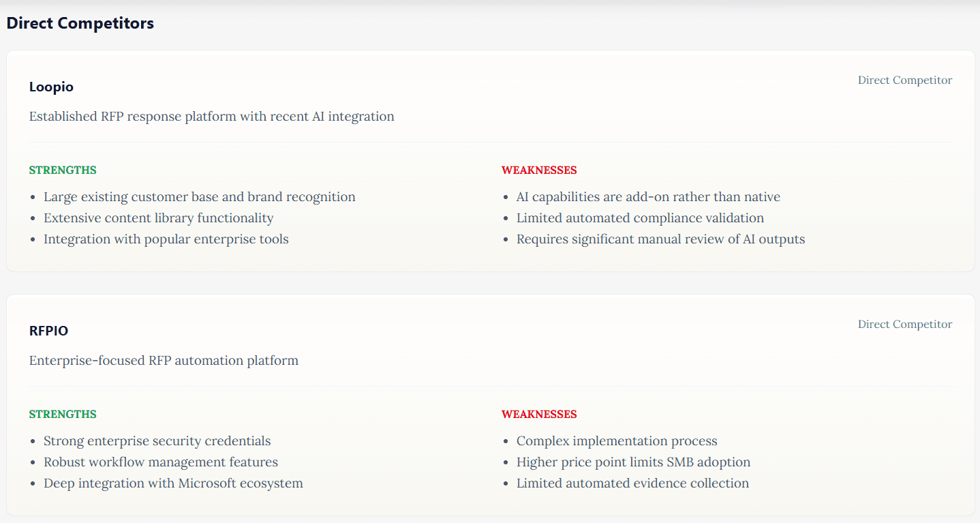Click 'Extensive content library functionality' item
Viewport: 980px width, 523px height.
(x=158, y=218)
